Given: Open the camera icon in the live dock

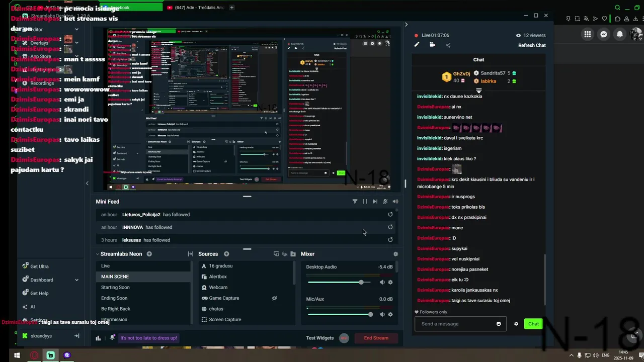Looking at the screenshot, I should click(432, 45).
